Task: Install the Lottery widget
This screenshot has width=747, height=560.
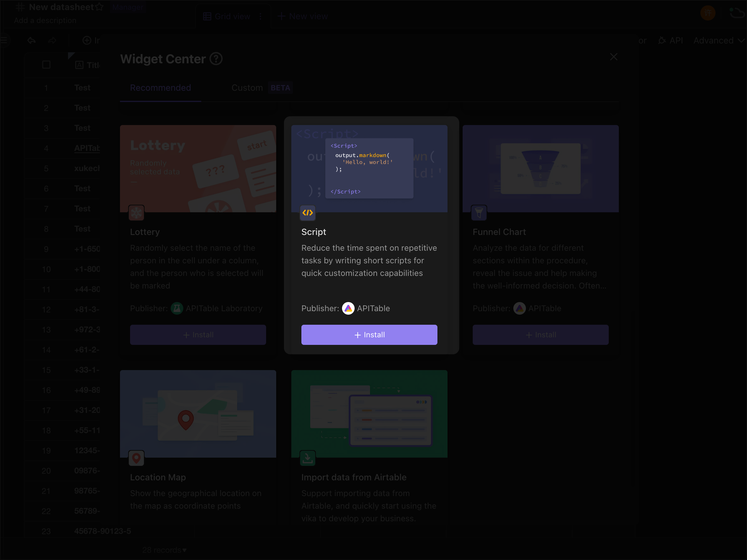Action: pyautogui.click(x=198, y=334)
